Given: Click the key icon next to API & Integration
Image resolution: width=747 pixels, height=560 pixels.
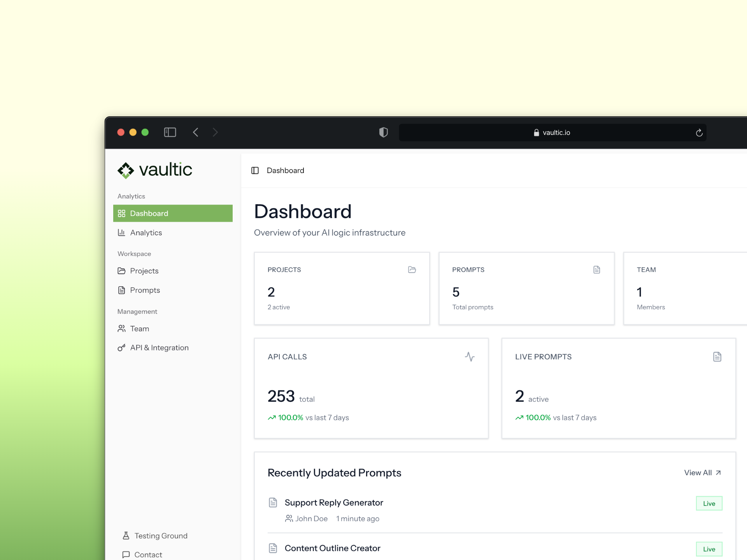Looking at the screenshot, I should (121, 347).
